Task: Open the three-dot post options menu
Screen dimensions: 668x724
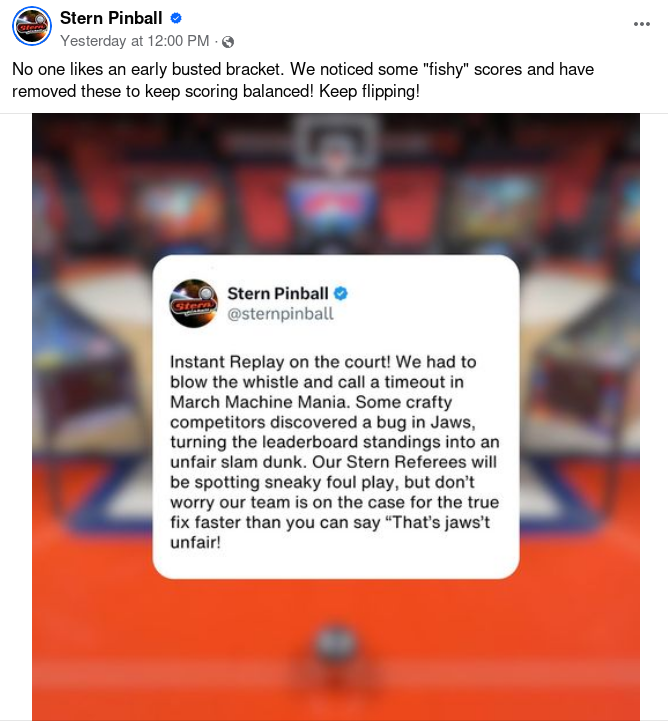Action: (x=642, y=24)
